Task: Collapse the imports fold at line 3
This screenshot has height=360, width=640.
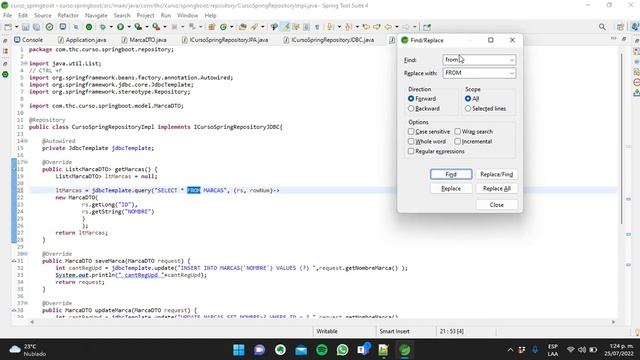Action: (26, 63)
